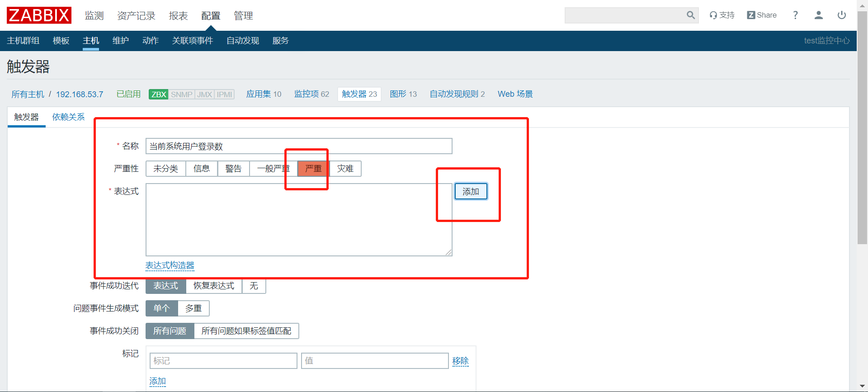Open the 报表 top menu

tap(178, 16)
